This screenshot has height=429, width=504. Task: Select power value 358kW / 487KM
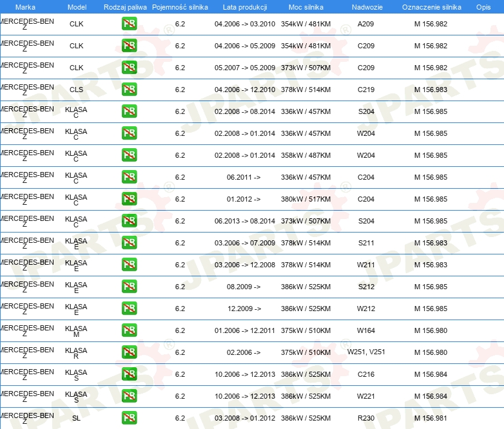pos(305,155)
